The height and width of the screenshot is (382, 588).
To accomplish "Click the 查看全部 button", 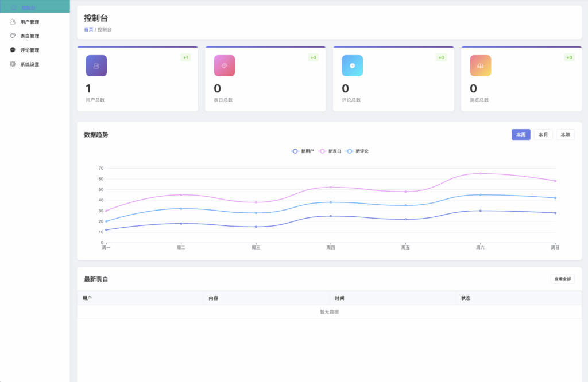I will click(x=562, y=279).
